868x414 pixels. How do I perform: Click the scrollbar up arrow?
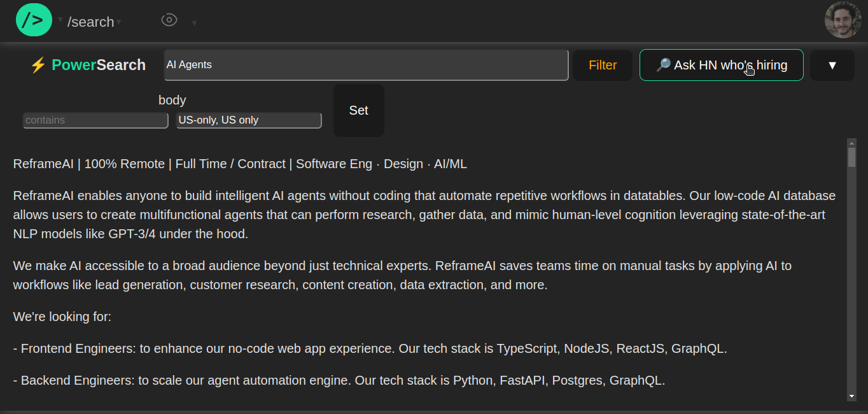851,143
